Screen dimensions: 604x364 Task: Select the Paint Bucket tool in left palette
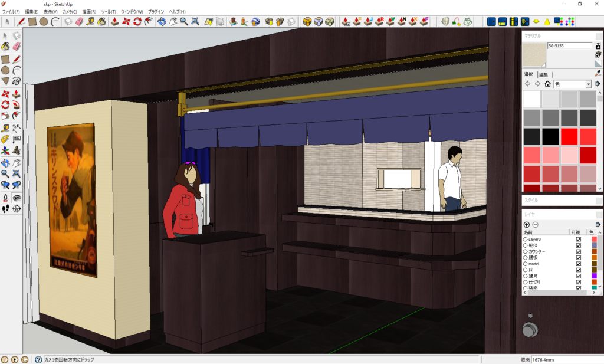(x=5, y=47)
